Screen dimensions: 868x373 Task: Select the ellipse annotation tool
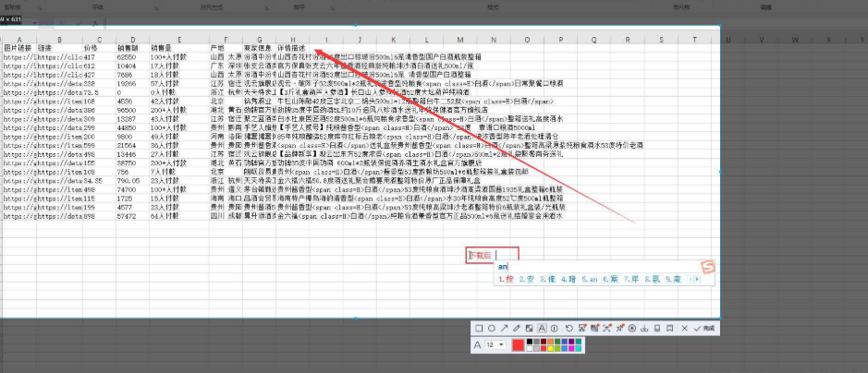click(492, 329)
